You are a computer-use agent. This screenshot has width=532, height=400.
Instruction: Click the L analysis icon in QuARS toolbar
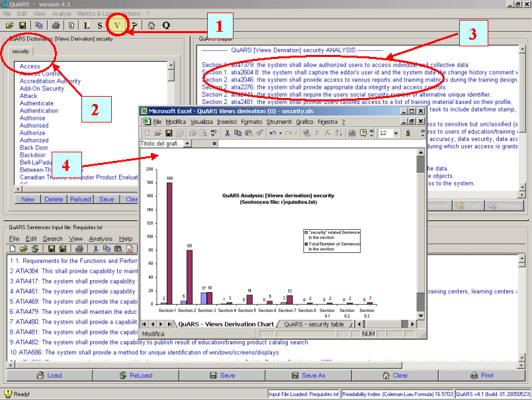pos(87,25)
